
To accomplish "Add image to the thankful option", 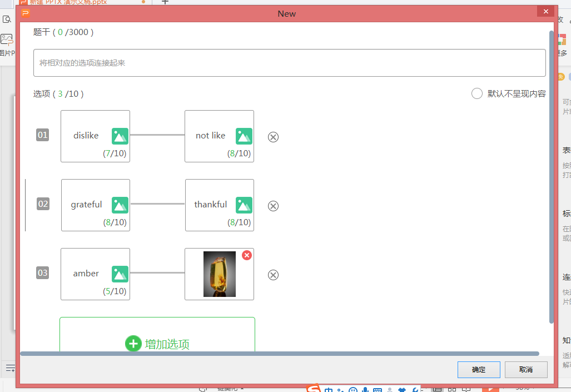I will [244, 205].
